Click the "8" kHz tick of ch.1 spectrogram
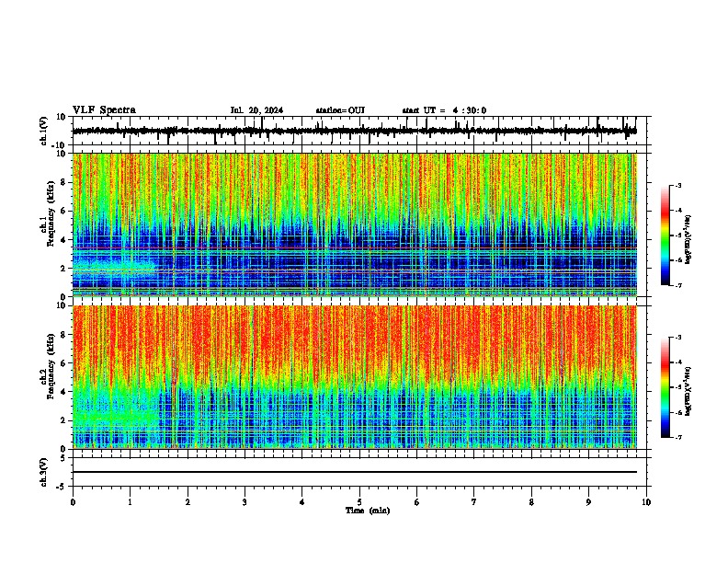 click(63, 182)
